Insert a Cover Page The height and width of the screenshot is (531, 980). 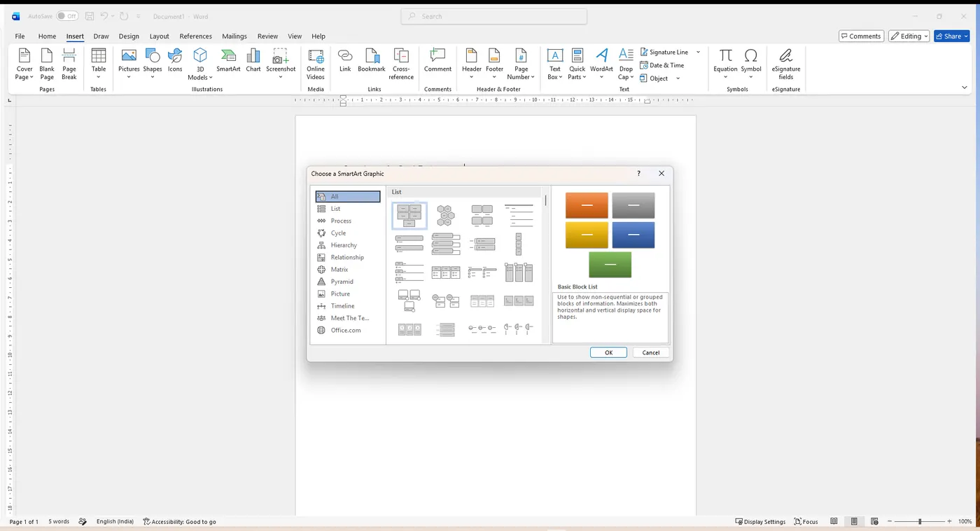(24, 64)
